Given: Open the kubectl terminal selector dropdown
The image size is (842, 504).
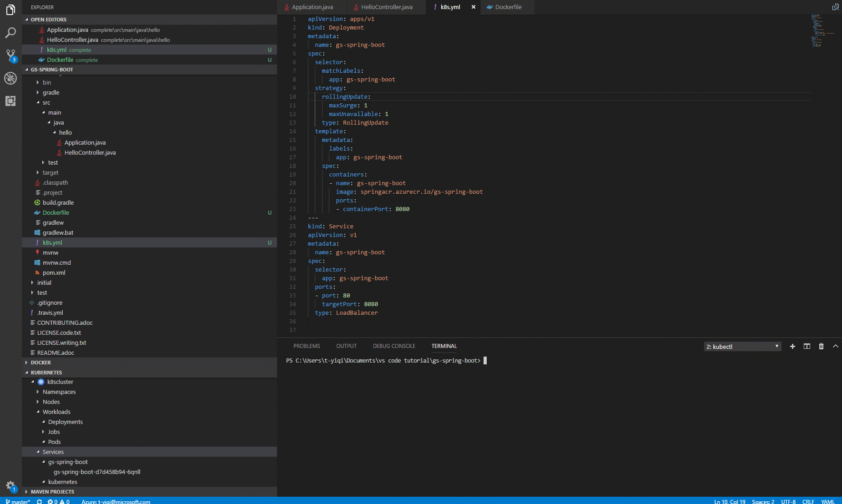Looking at the screenshot, I should [x=742, y=347].
